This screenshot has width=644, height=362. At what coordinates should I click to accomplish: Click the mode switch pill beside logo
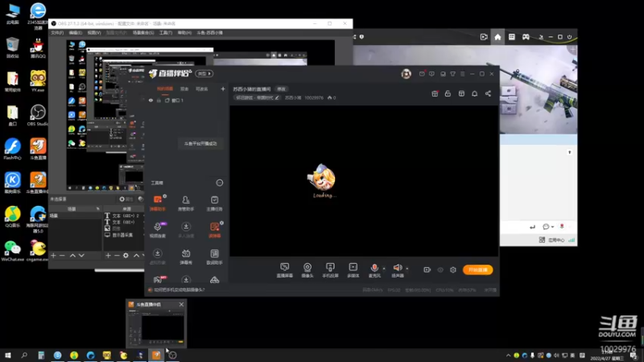coord(204,73)
